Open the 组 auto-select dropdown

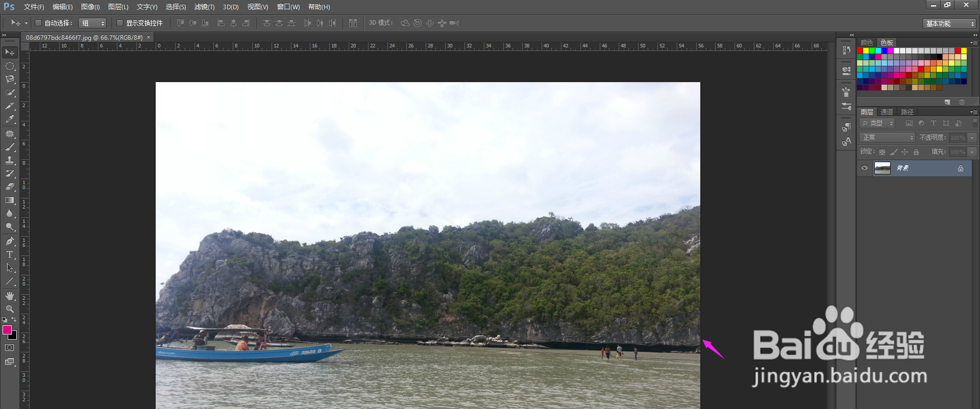coord(92,23)
